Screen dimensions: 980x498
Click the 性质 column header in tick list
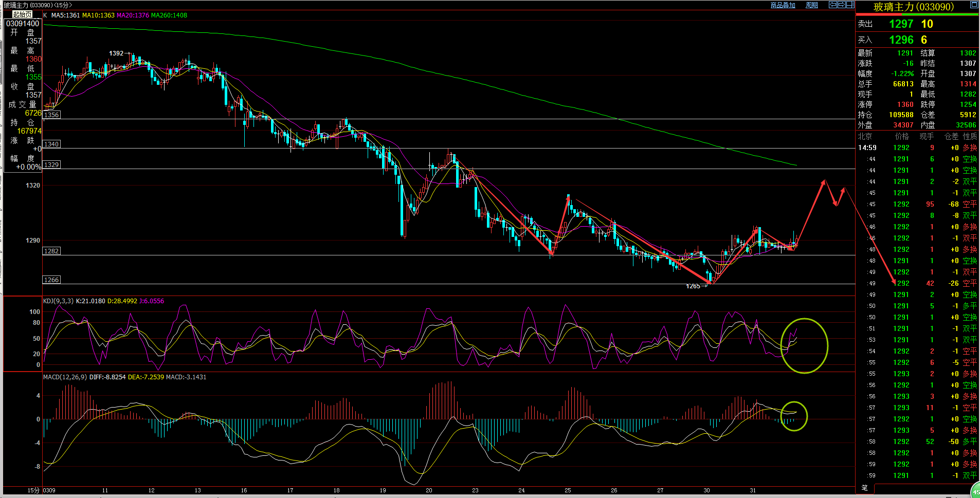970,136
